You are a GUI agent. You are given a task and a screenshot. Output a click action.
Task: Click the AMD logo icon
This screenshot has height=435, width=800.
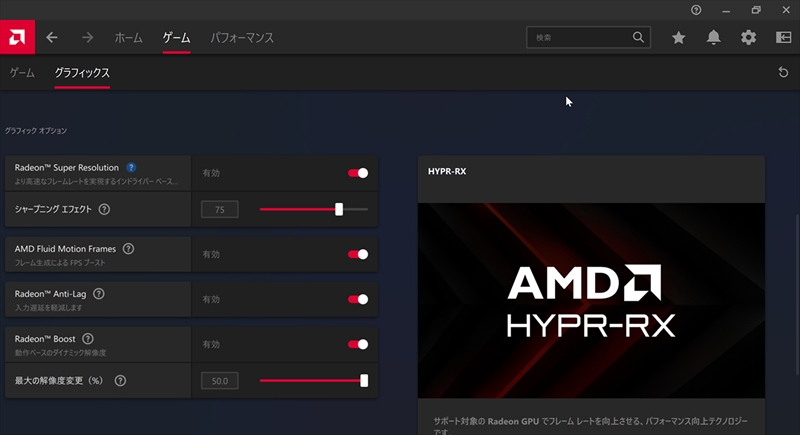(17, 37)
